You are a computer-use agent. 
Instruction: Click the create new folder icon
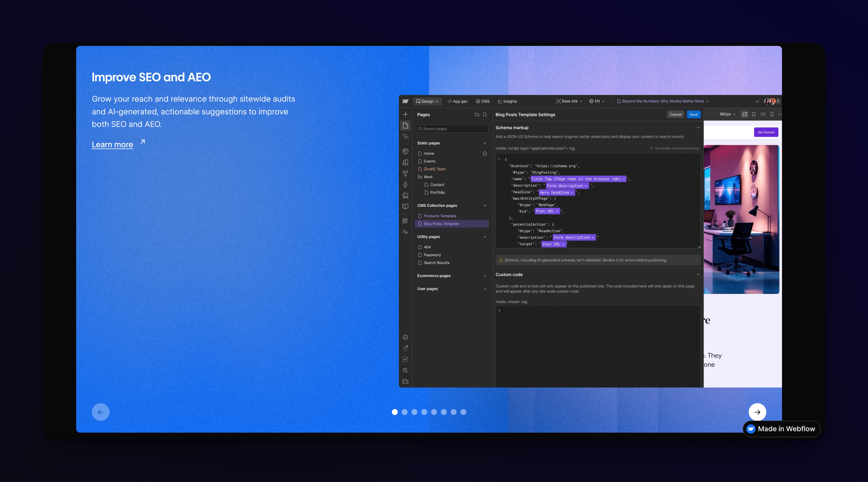477,115
